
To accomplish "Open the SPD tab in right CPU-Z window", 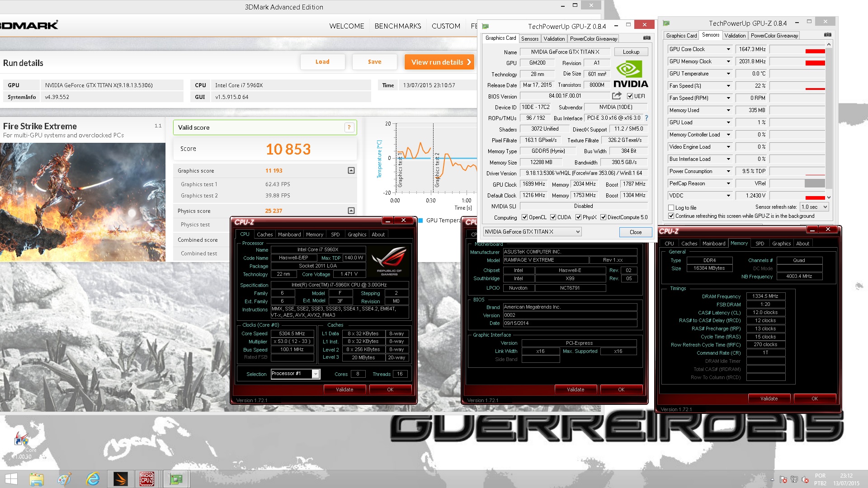I will (x=760, y=244).
